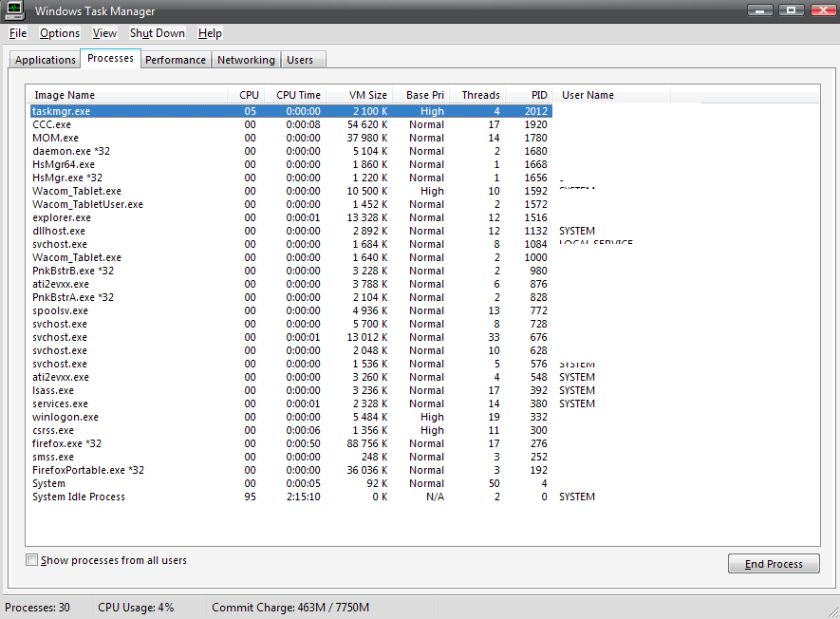
Task: Sort by CPU column header
Action: [x=246, y=95]
